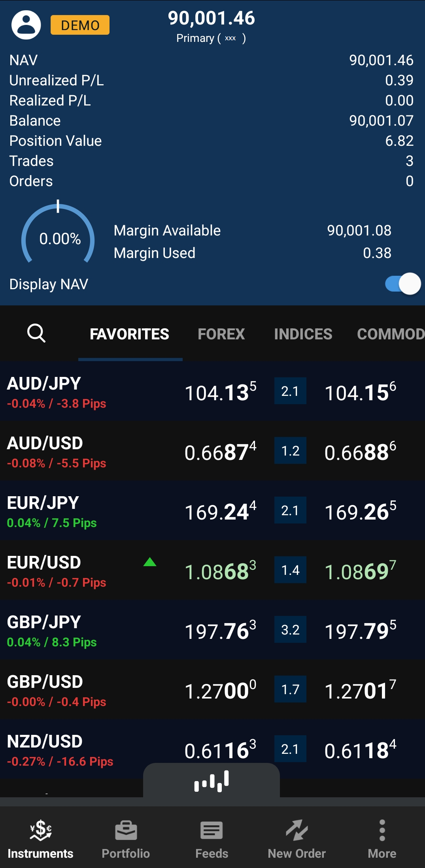Open the user profile avatar icon
Image resolution: width=425 pixels, height=868 pixels.
[26, 25]
